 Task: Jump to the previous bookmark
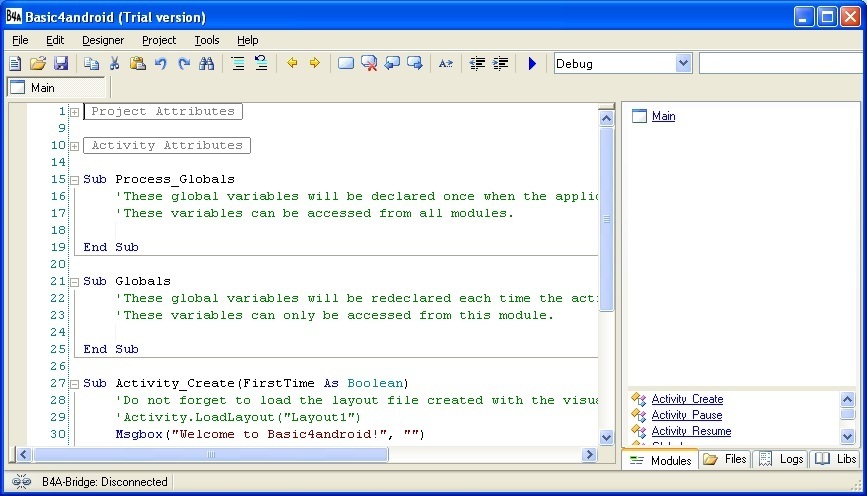point(392,64)
